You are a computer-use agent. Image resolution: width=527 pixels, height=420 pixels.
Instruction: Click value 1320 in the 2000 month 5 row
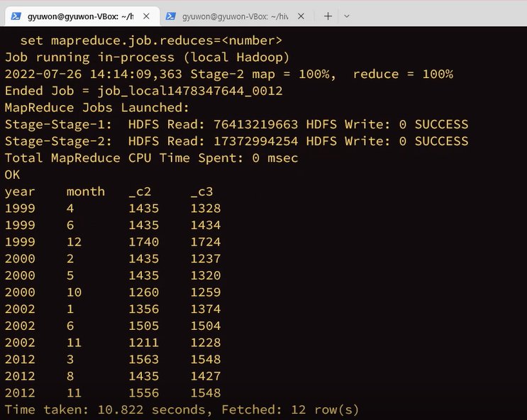coord(206,276)
